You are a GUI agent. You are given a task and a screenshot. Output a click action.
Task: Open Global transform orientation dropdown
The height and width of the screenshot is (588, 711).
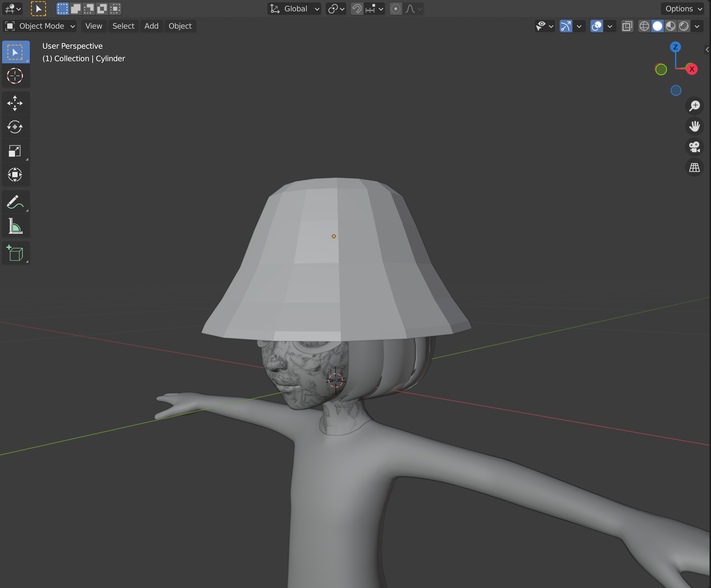click(x=294, y=8)
